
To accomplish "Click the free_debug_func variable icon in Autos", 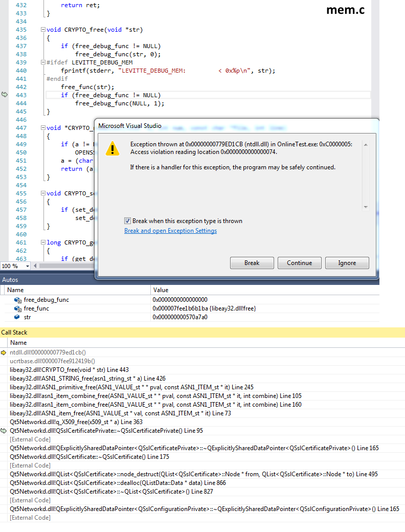I will (x=17, y=300).
